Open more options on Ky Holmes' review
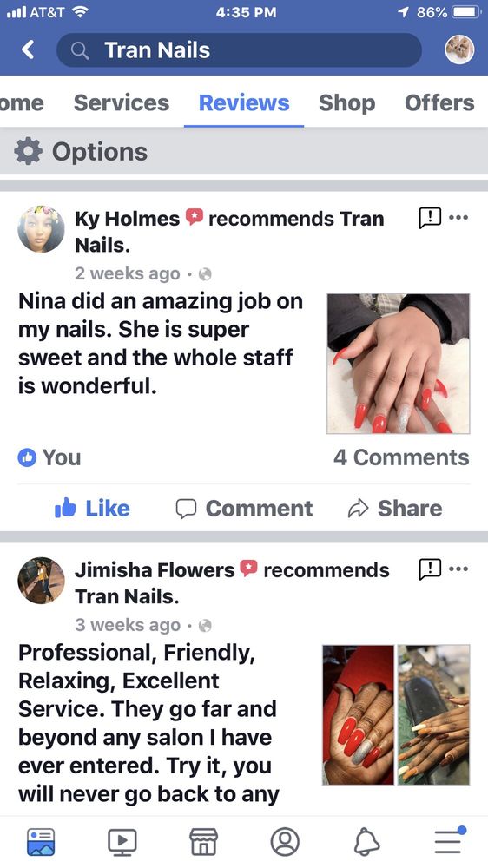The width and height of the screenshot is (488, 868). 458,217
